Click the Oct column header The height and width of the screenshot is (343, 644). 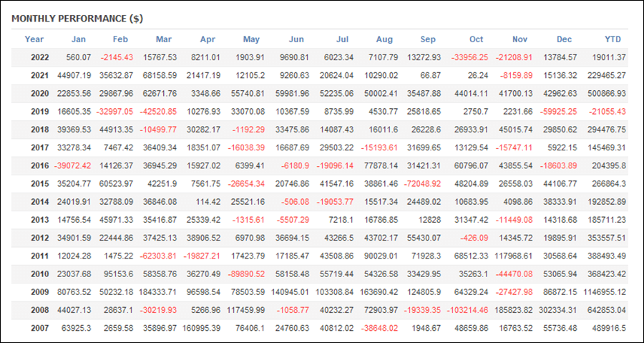(477, 40)
